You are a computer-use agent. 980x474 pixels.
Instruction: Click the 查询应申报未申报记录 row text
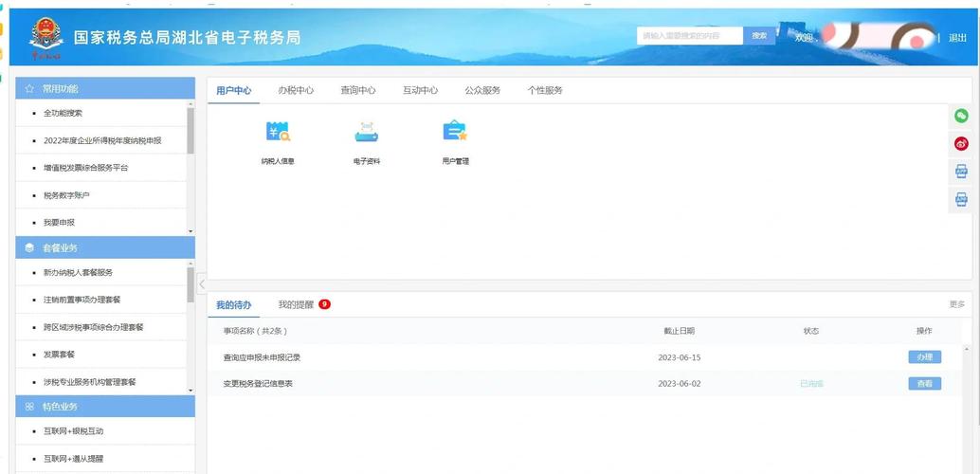tap(262, 357)
